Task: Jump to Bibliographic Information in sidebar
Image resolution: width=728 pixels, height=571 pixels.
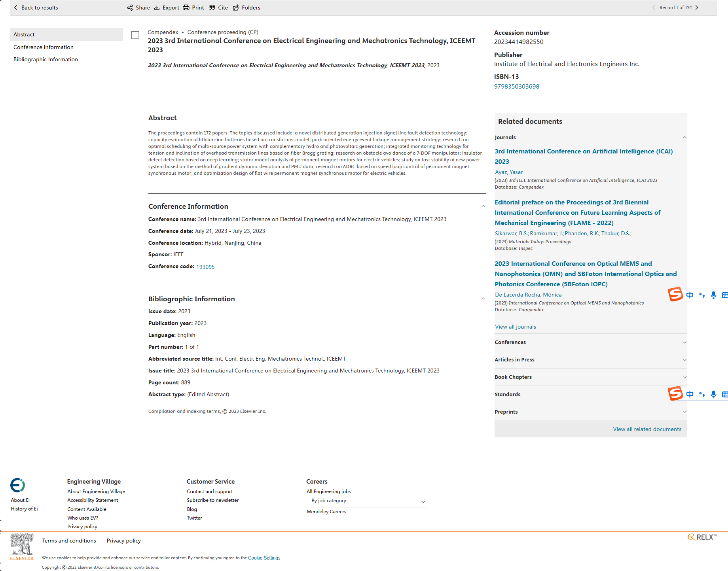Action: (45, 59)
